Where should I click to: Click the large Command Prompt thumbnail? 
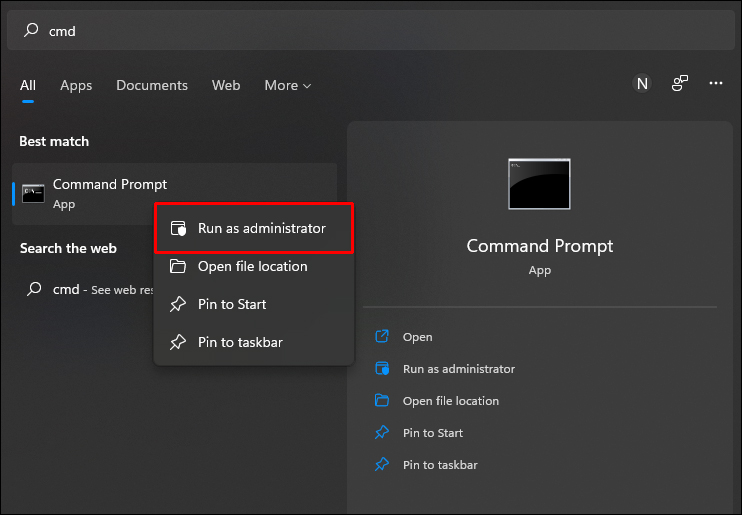(539, 184)
